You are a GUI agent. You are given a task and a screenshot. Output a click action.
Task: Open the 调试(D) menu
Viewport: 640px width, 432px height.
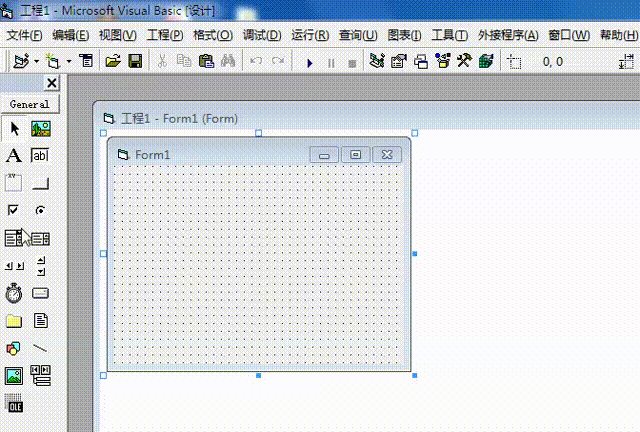261,35
